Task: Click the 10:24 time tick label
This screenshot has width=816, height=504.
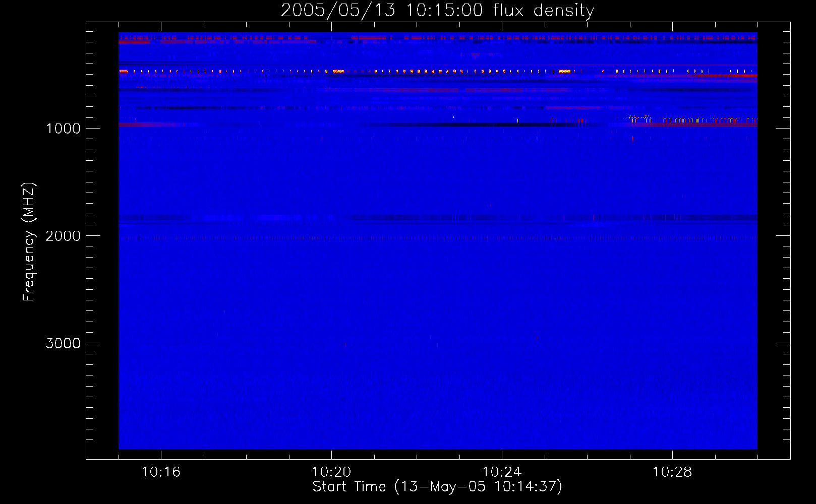Action: [502, 472]
